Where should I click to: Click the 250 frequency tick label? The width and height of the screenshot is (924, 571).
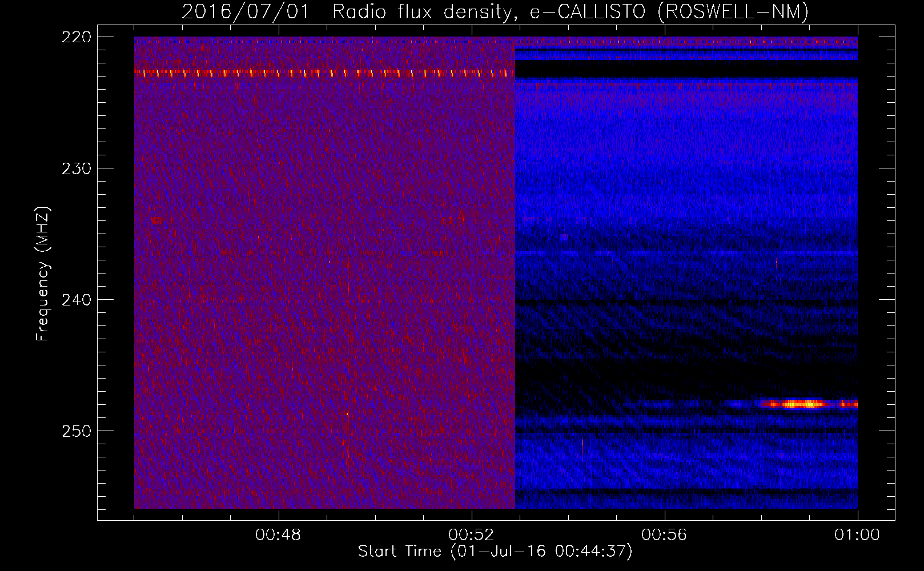tap(77, 431)
